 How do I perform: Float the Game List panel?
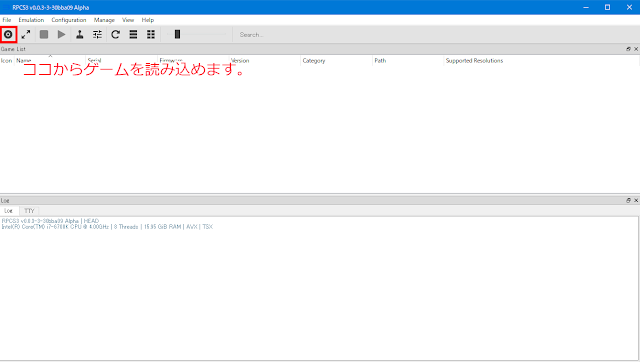coord(628,49)
